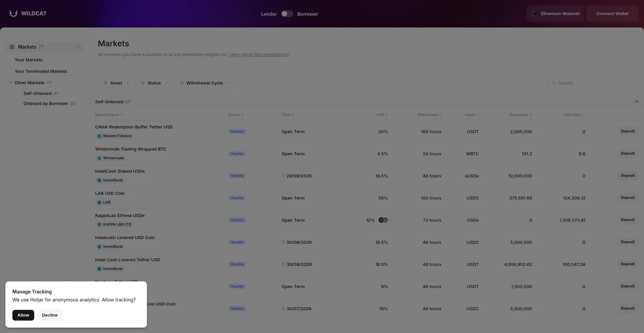Click the Search markets input field
The image size is (644, 333).
(x=591, y=83)
